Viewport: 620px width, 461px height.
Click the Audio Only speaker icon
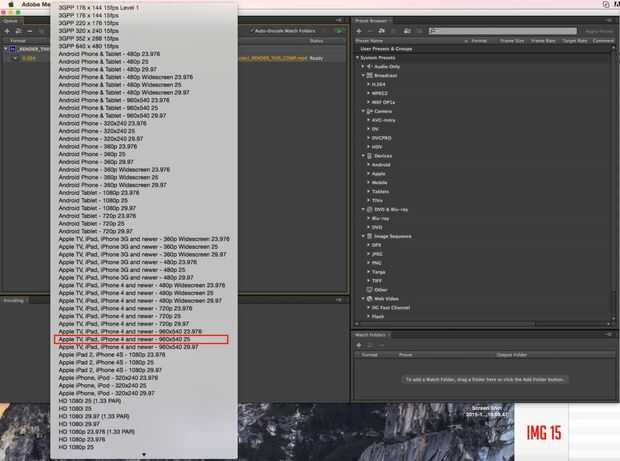pyautogui.click(x=370, y=66)
